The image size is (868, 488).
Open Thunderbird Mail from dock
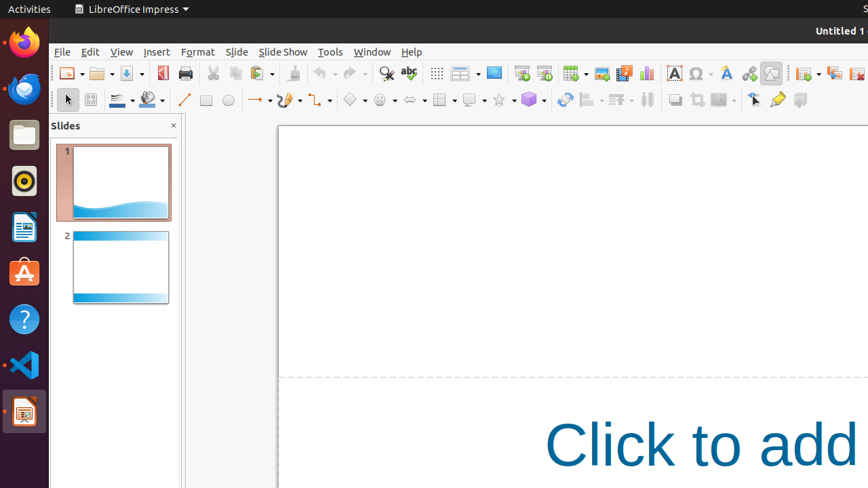[24, 89]
